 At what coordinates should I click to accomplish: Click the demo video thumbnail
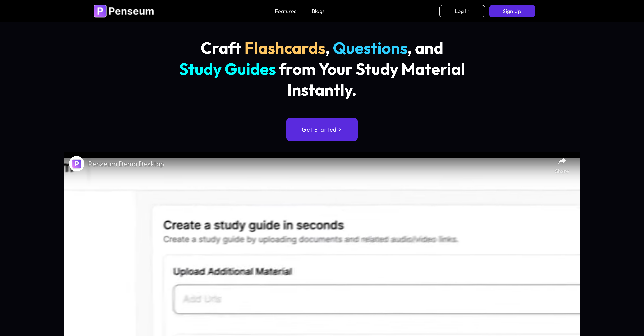click(322, 246)
